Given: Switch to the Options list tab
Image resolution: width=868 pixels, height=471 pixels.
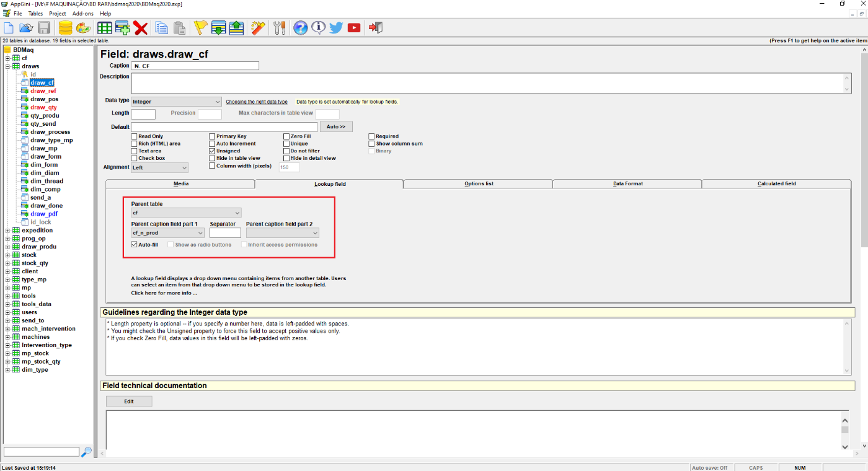Looking at the screenshot, I should coord(479,184).
